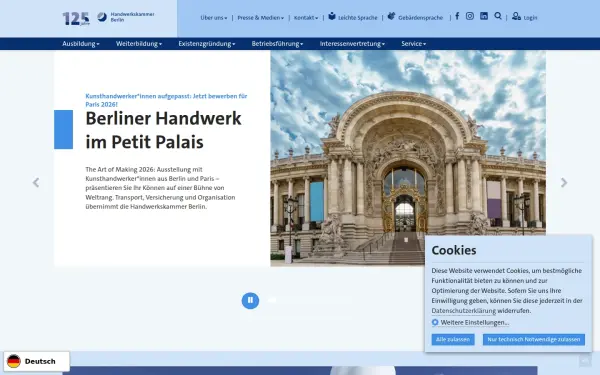This screenshot has width=600, height=375.
Task: Click the Petit Palais slide image
Action: (x=408, y=158)
